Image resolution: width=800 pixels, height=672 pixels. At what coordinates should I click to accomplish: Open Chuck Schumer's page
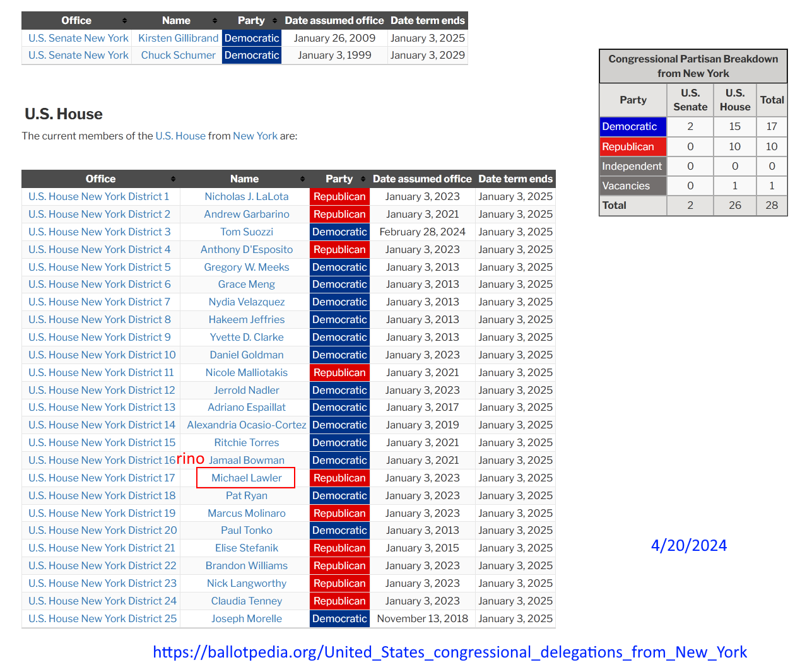coord(178,56)
